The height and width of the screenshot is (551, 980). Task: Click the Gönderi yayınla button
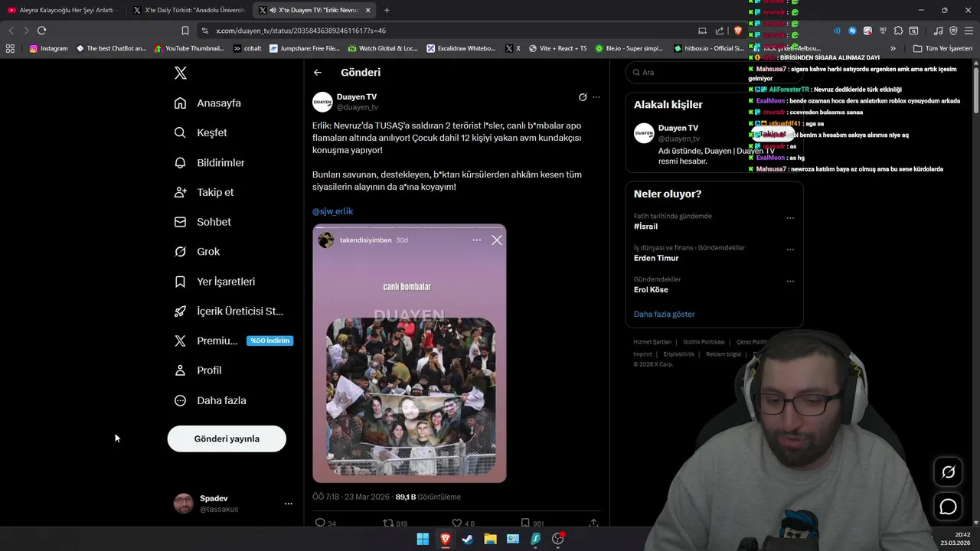pos(227,439)
